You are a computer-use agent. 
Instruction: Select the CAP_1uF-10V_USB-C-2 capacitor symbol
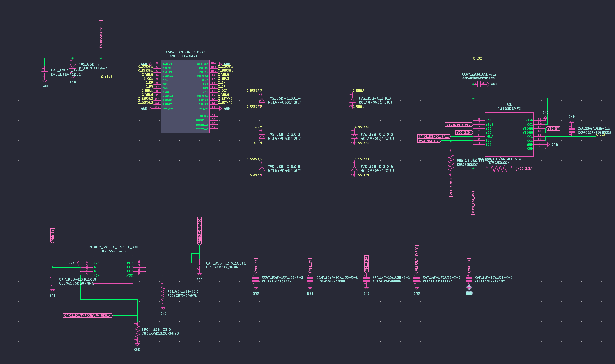(417, 279)
